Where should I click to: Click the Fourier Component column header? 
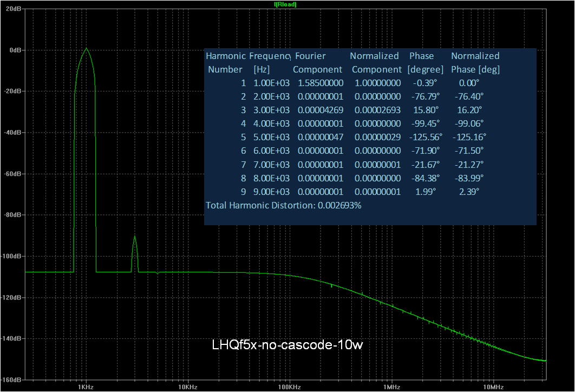tap(317, 63)
